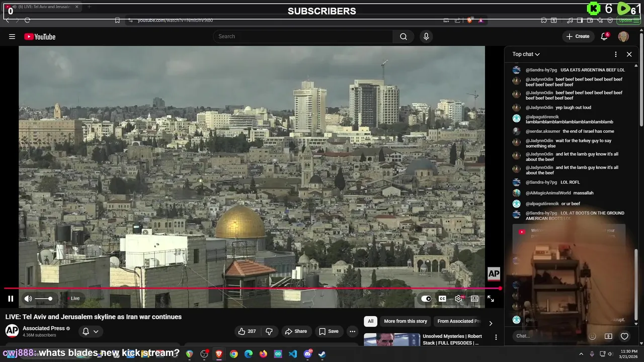
Task: Open Brave browser in taskbar
Action: pyautogui.click(x=219, y=354)
